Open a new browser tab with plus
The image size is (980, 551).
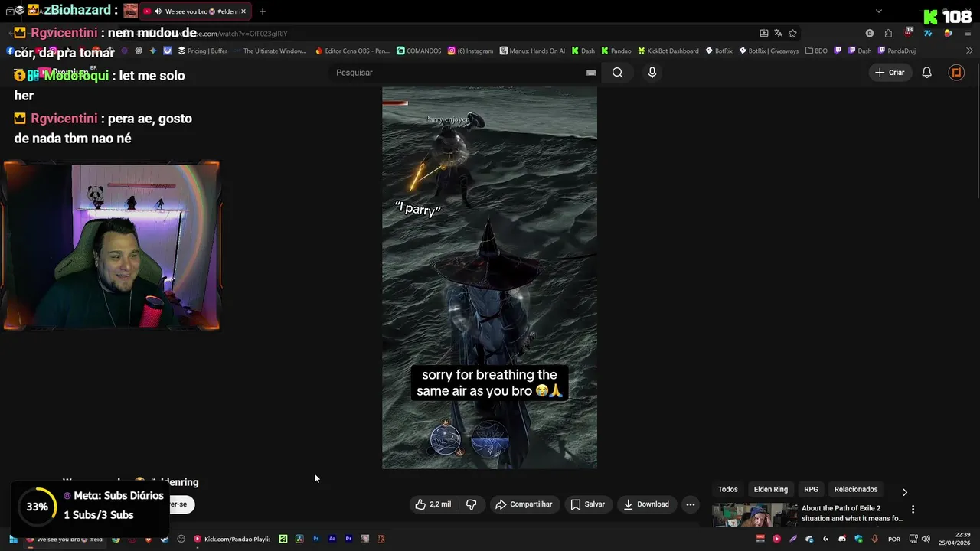pos(263,11)
